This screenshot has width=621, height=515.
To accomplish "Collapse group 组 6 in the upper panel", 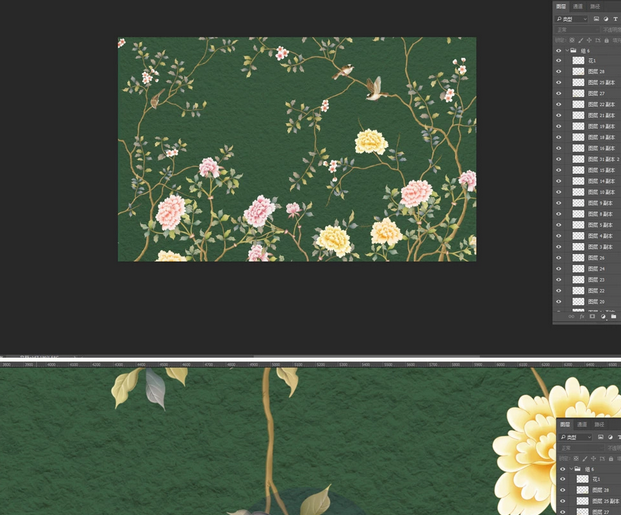I will (x=567, y=50).
